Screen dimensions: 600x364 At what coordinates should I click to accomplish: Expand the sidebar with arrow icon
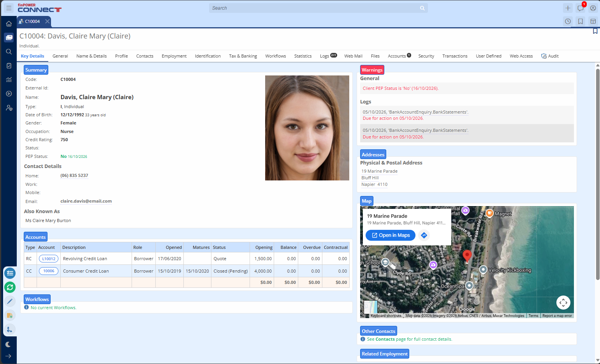point(8,356)
